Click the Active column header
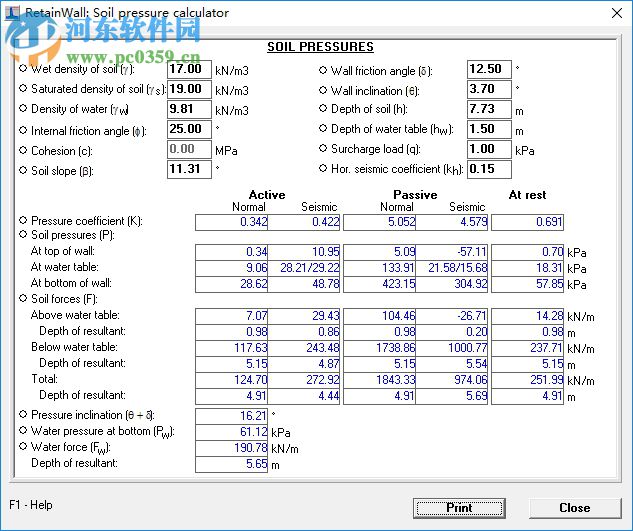The image size is (633, 531). coord(267,195)
